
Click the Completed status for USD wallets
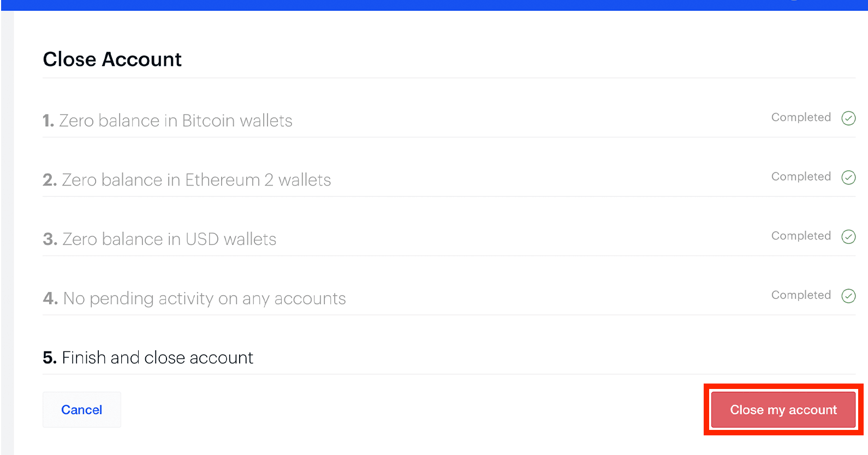point(801,236)
